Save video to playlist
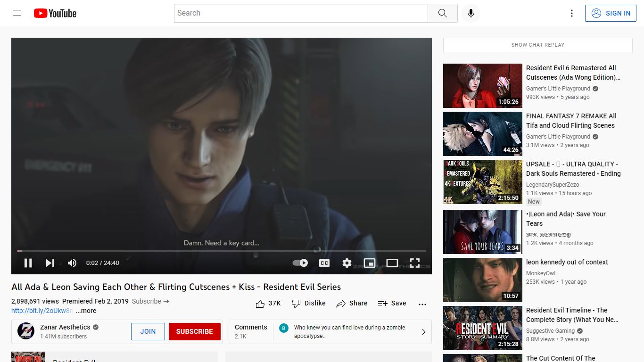 point(392,304)
